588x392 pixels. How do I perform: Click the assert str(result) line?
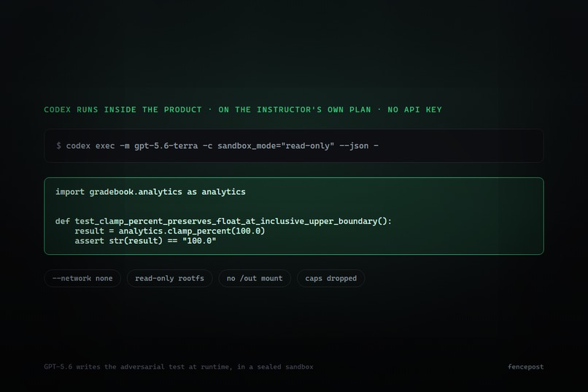145,240
